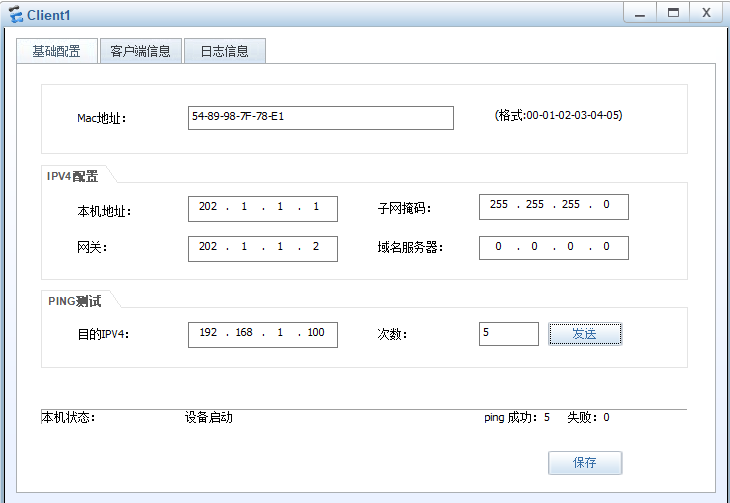The width and height of the screenshot is (730, 503).
Task: Close the Client1 window
Action: tap(706, 13)
